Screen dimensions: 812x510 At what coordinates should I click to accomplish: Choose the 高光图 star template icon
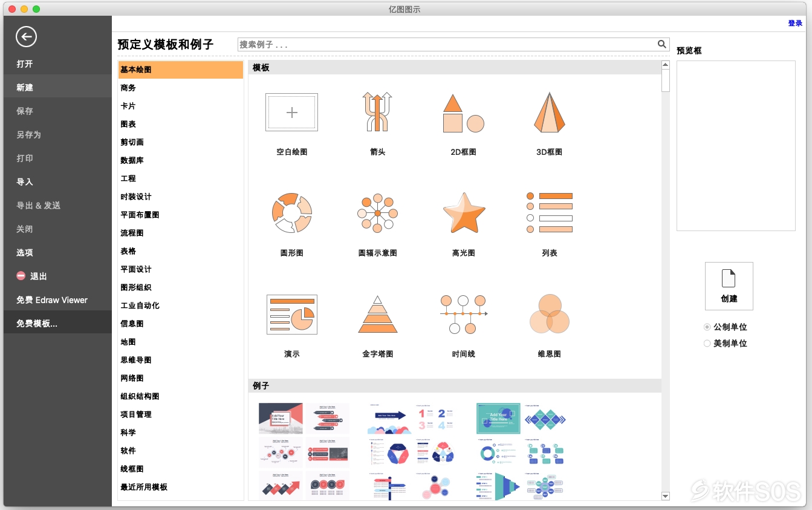pos(464,212)
